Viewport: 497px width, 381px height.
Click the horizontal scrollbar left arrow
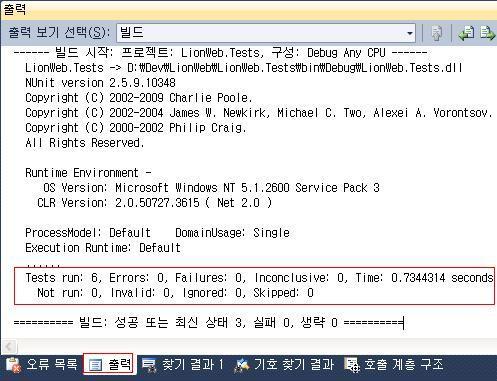click(x=9, y=347)
